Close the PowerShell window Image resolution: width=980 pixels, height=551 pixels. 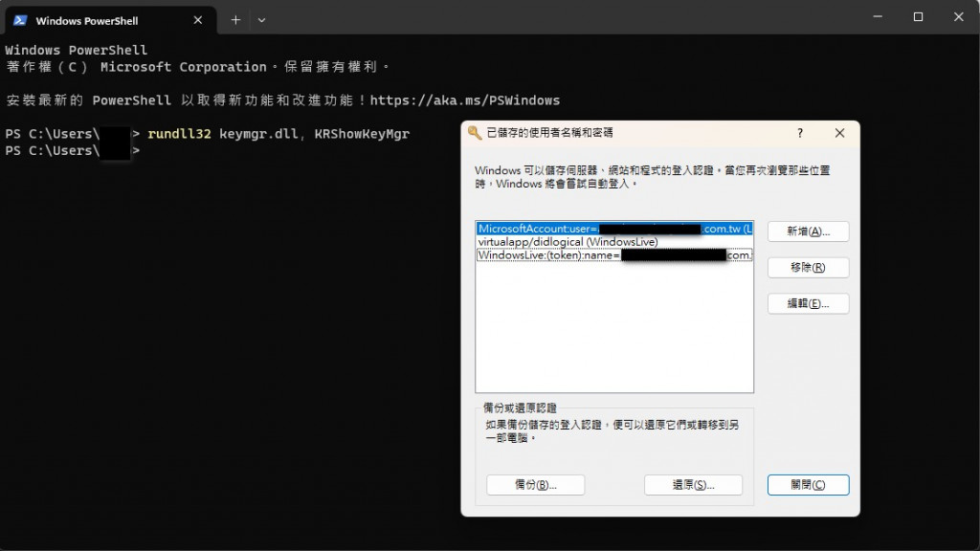958,17
